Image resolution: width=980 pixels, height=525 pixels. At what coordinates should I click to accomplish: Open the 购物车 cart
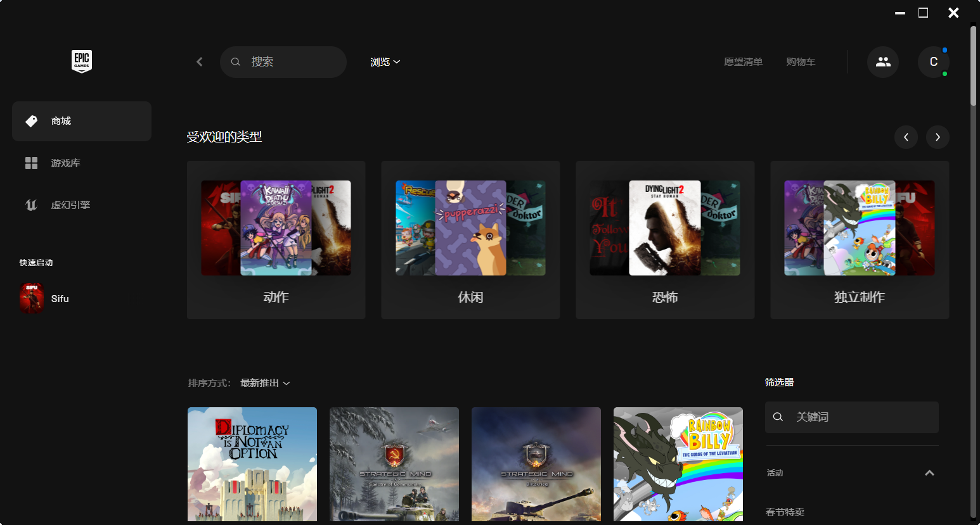(801, 62)
